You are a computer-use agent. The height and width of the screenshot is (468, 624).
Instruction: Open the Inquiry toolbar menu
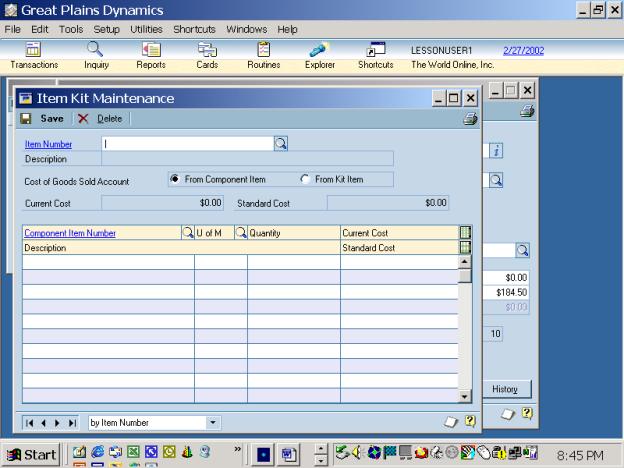96,56
